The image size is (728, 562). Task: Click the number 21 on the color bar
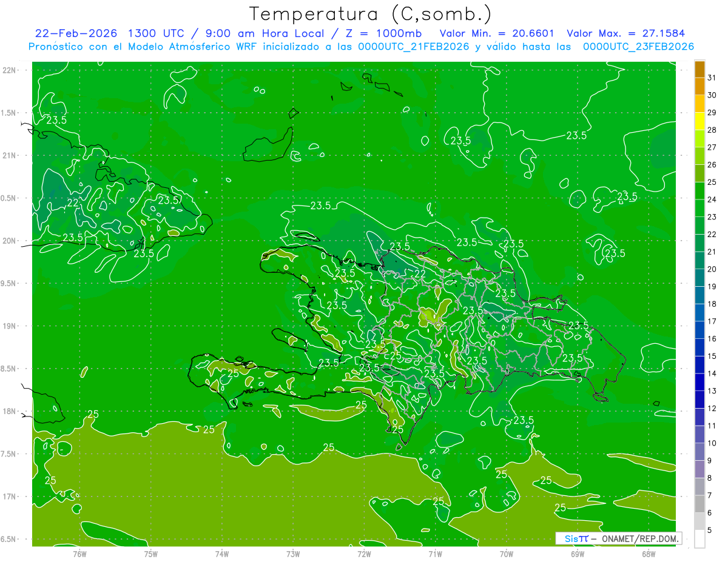tap(712, 252)
